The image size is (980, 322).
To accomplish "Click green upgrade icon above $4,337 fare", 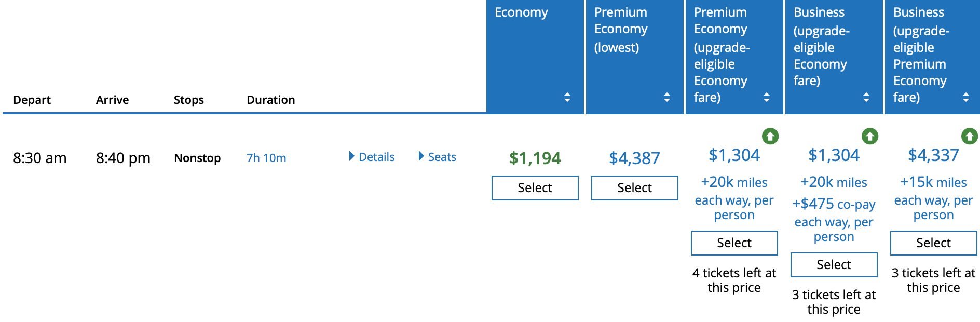I will coord(969,137).
